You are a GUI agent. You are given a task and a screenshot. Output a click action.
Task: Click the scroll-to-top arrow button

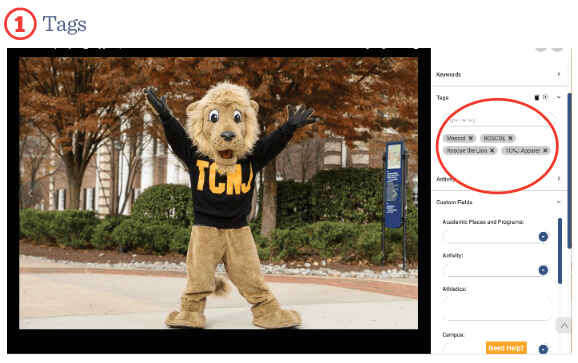(564, 325)
